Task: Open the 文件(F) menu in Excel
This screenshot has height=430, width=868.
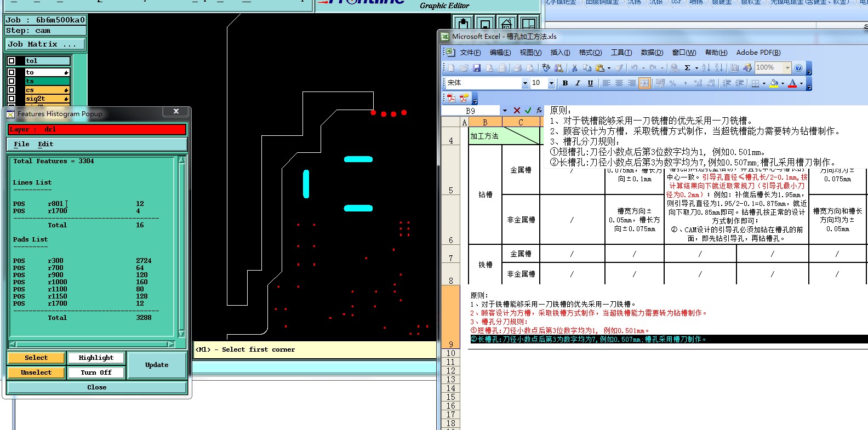Action: tap(470, 53)
